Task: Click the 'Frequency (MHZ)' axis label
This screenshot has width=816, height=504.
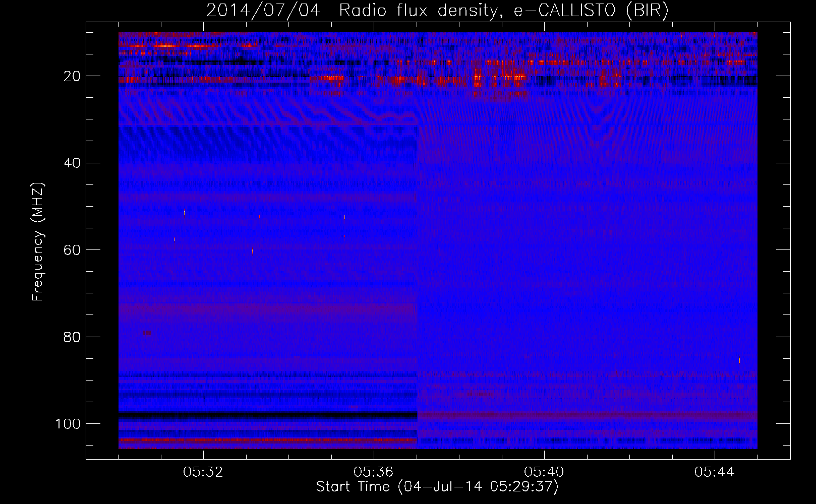Action: tap(38, 242)
